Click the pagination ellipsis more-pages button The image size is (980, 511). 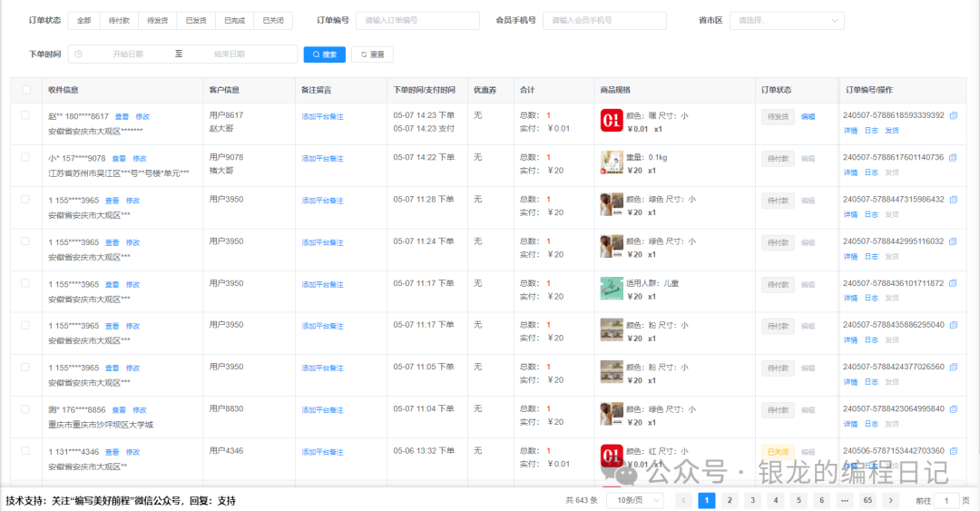coord(845,500)
